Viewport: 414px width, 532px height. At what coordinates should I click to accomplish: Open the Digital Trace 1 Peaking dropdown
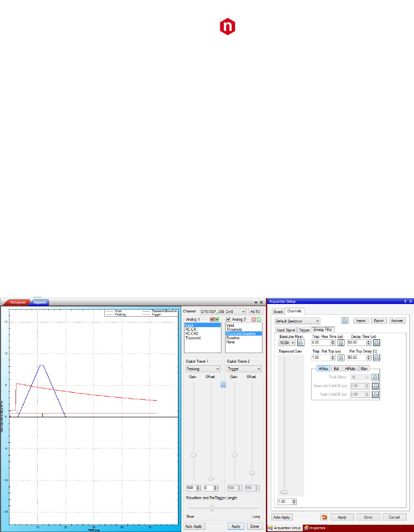(203, 369)
